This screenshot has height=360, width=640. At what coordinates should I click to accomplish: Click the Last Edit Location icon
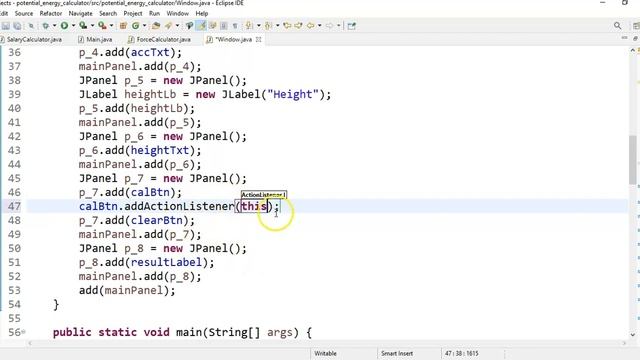point(287,26)
